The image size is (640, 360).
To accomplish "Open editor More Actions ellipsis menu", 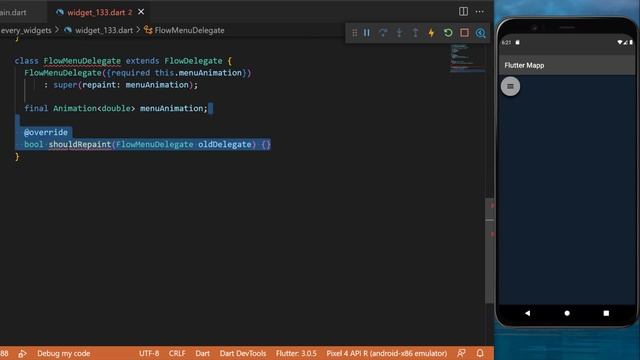I will pos(480,11).
